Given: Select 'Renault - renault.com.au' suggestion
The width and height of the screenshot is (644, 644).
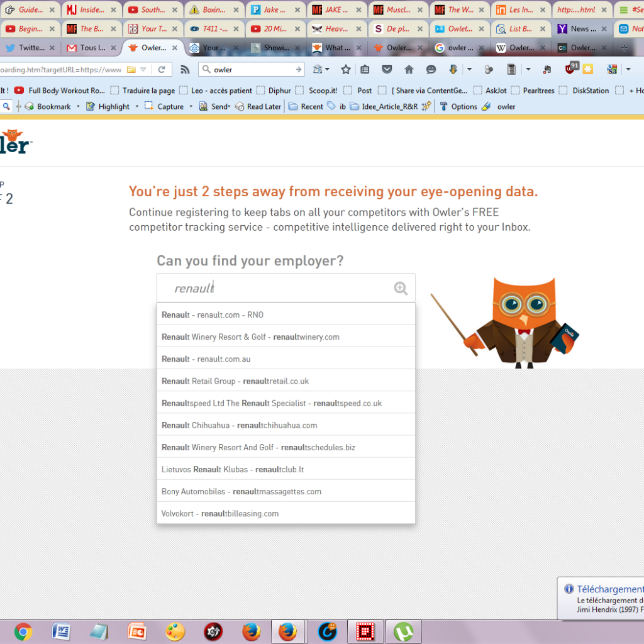Looking at the screenshot, I should click(286, 359).
